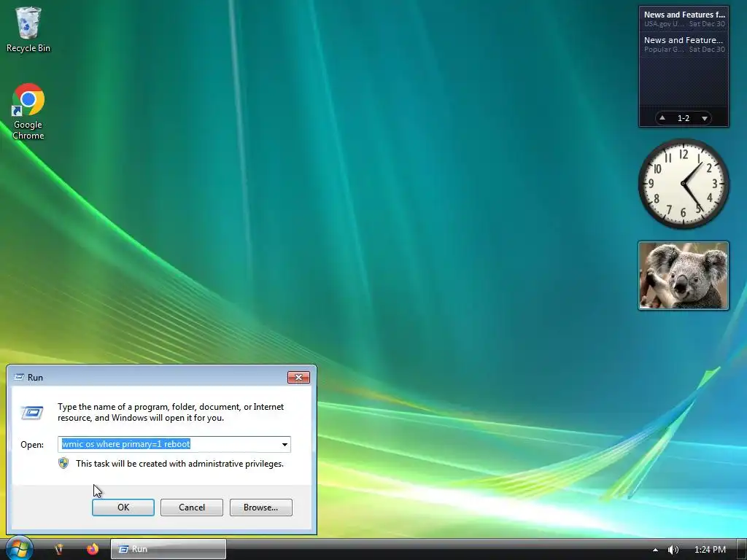Confirm the Run dialog with OK
This screenshot has height=560, width=747.
click(123, 507)
